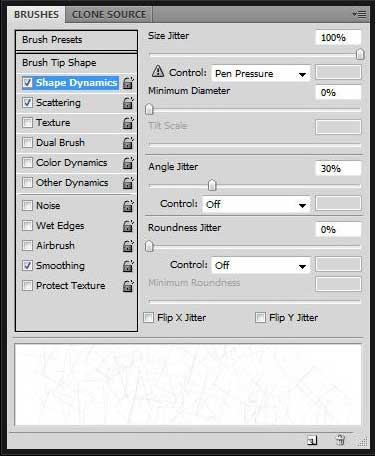Click the delete brush trash icon

point(340,440)
